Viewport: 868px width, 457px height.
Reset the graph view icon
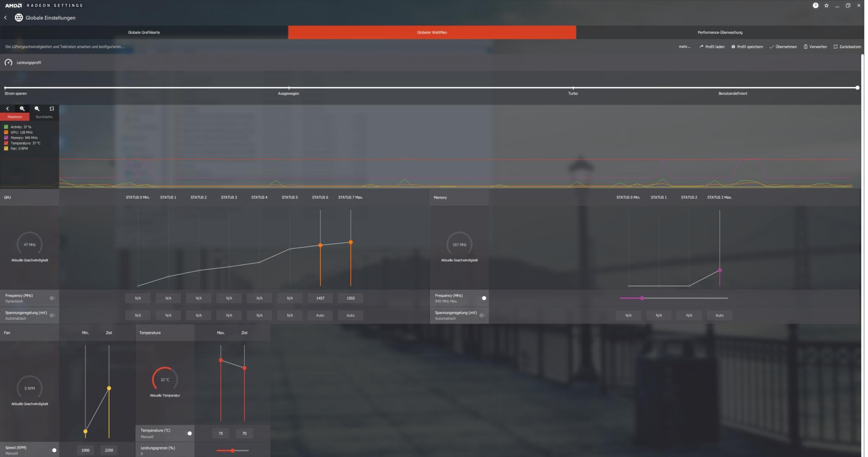click(52, 109)
